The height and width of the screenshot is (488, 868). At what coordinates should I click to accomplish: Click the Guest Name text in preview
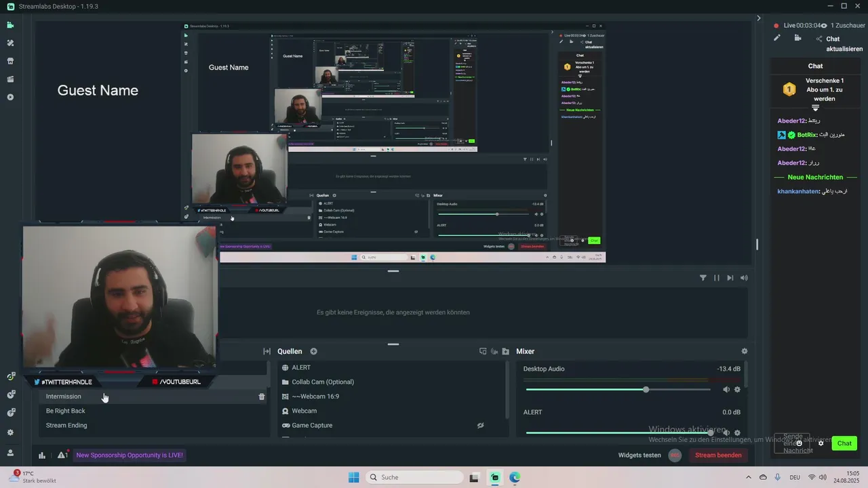[x=98, y=90]
